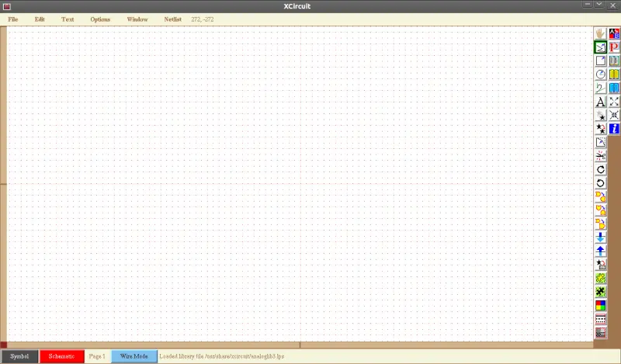Open the File menu
This screenshot has height=364, width=621.
tap(13, 19)
